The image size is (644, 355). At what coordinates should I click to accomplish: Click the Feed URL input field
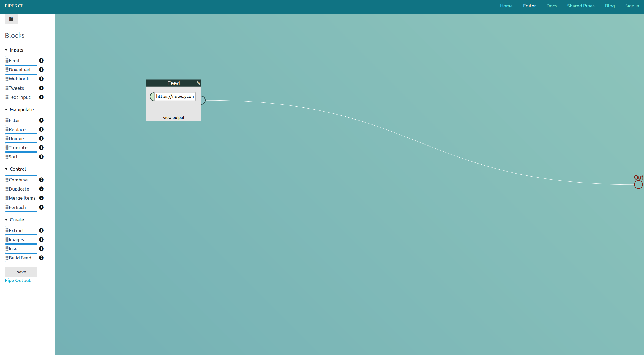[x=175, y=96]
